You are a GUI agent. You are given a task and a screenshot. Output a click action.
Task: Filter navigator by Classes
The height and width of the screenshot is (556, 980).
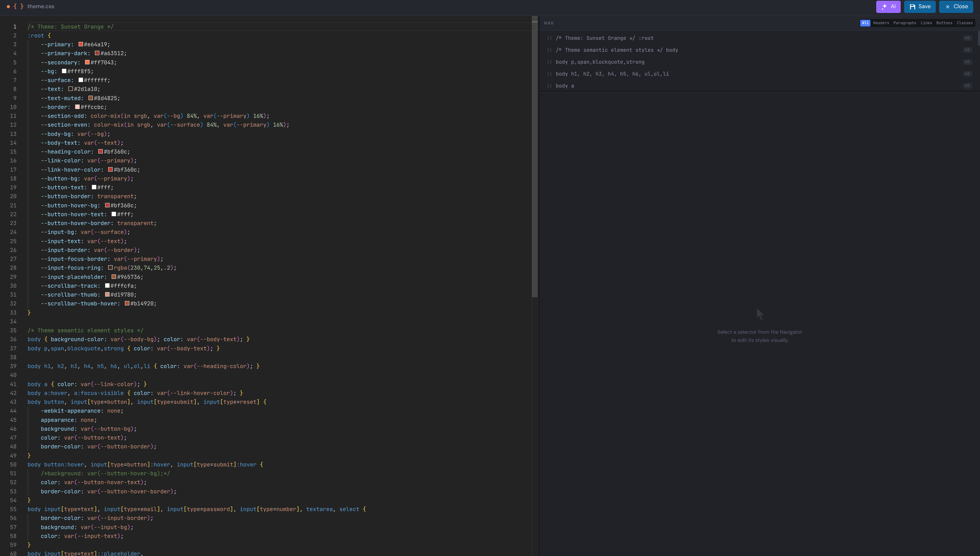point(964,23)
